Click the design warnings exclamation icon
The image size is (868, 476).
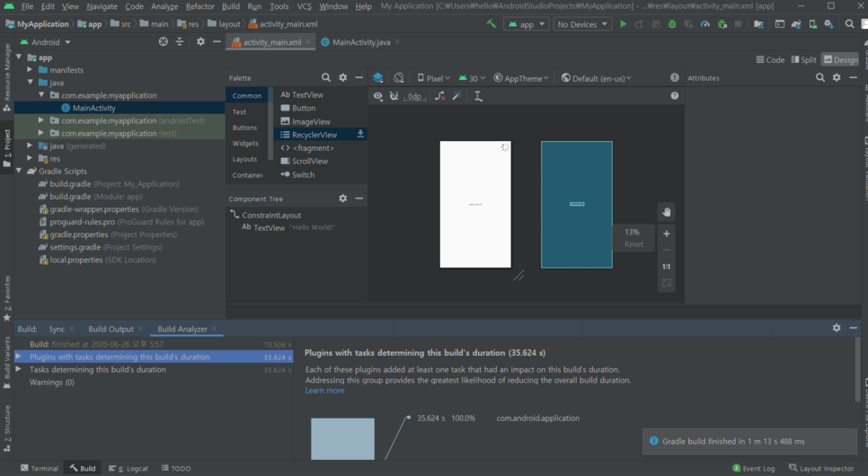tap(674, 77)
